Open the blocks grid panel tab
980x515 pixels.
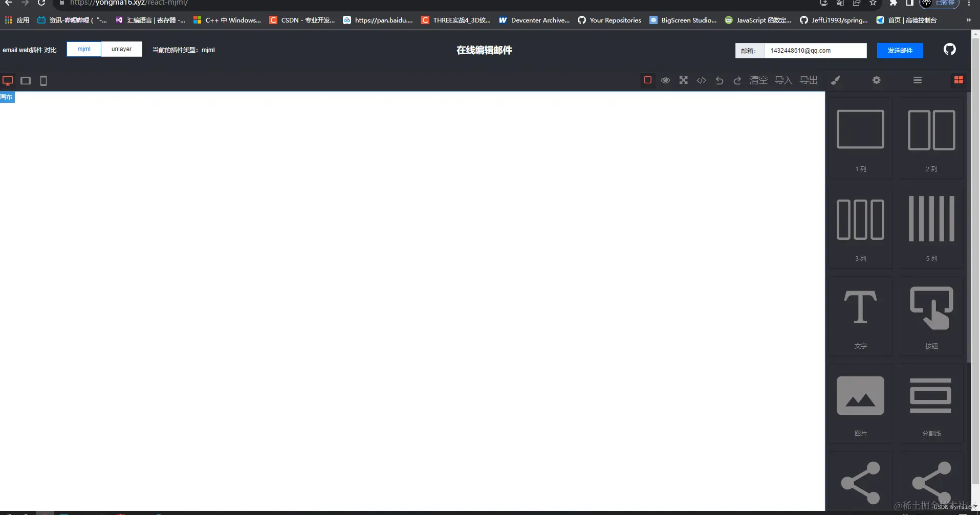[959, 80]
